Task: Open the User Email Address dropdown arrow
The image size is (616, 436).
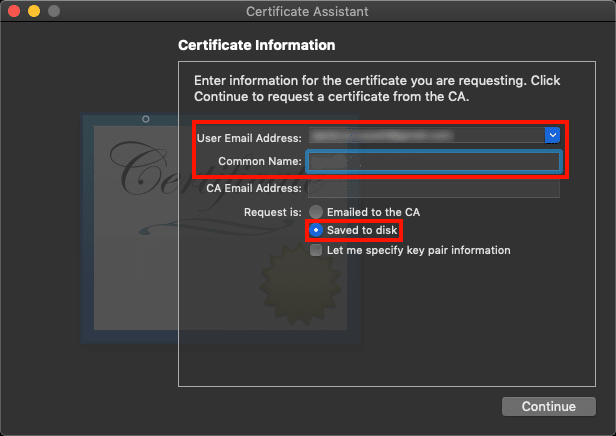Action: (552, 135)
